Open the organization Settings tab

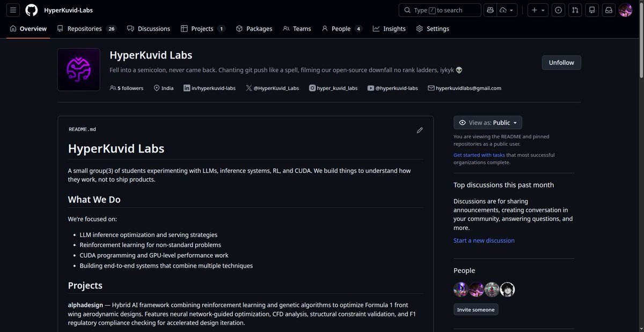[x=433, y=28]
